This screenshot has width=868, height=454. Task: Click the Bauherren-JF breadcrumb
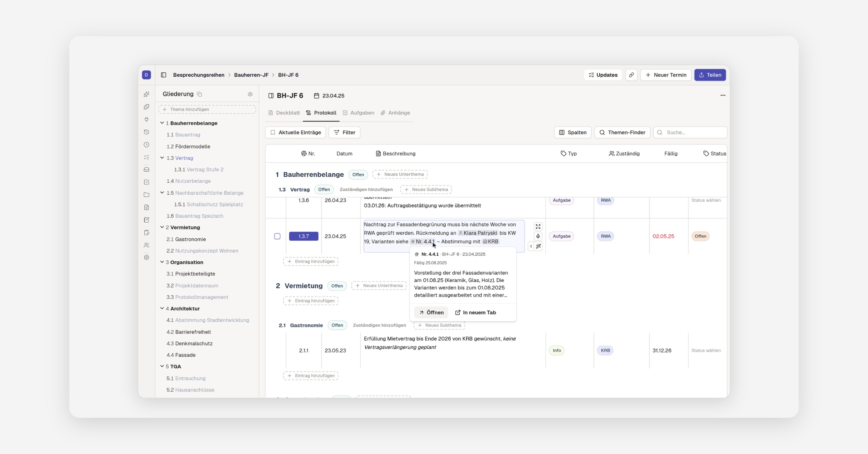[x=251, y=75]
